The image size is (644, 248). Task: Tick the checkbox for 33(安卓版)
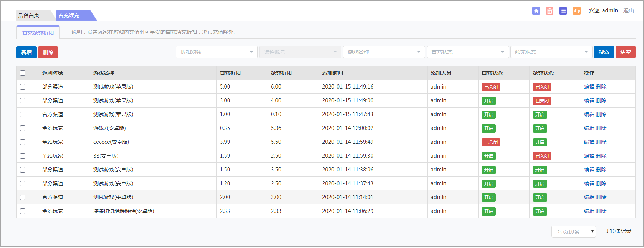(x=23, y=156)
